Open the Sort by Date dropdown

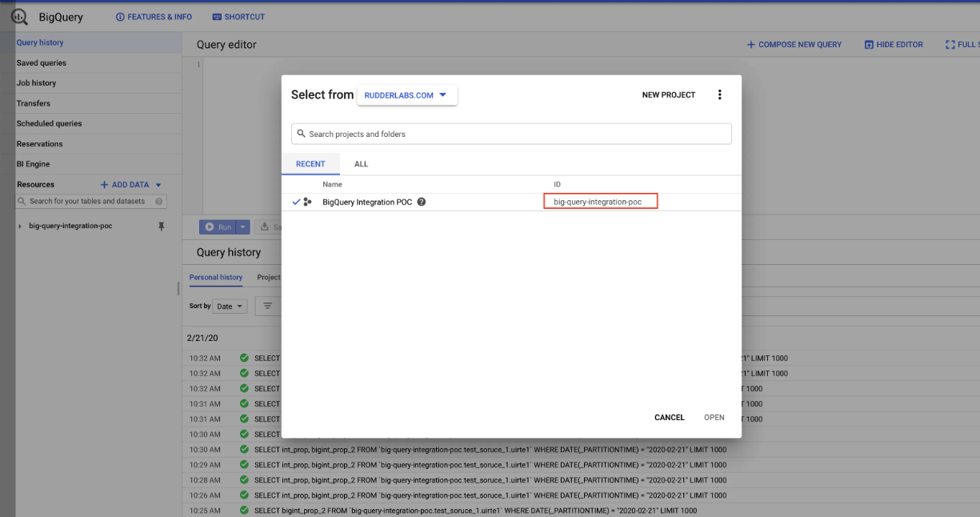230,306
